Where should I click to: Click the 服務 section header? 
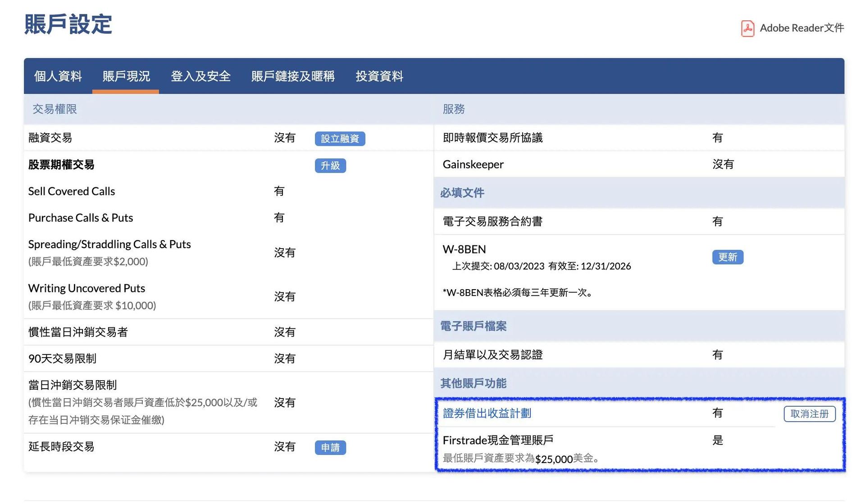pyautogui.click(x=453, y=109)
